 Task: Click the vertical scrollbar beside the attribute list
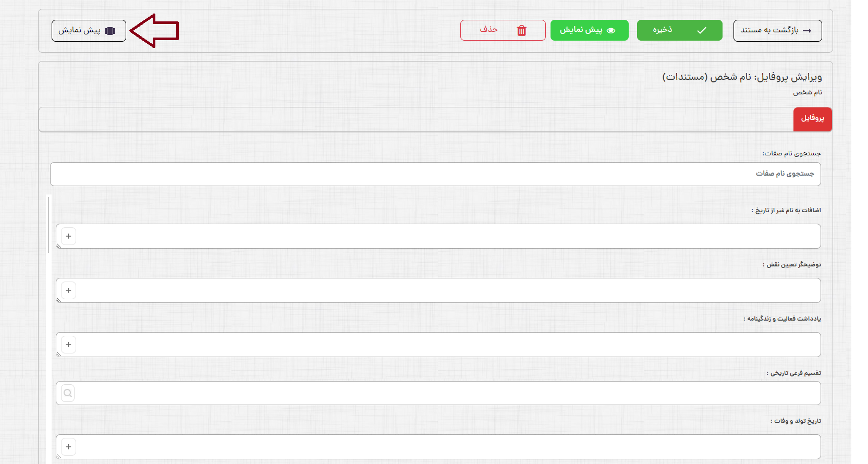click(49, 224)
